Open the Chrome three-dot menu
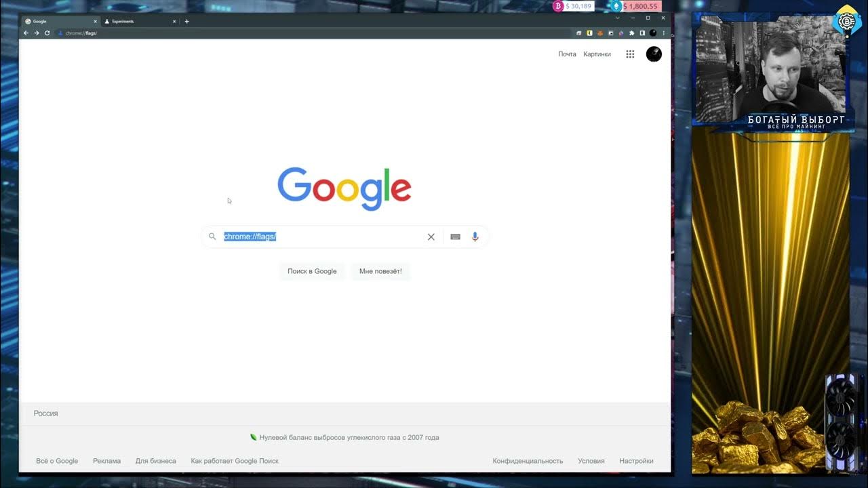This screenshot has height=488, width=868. [x=664, y=33]
